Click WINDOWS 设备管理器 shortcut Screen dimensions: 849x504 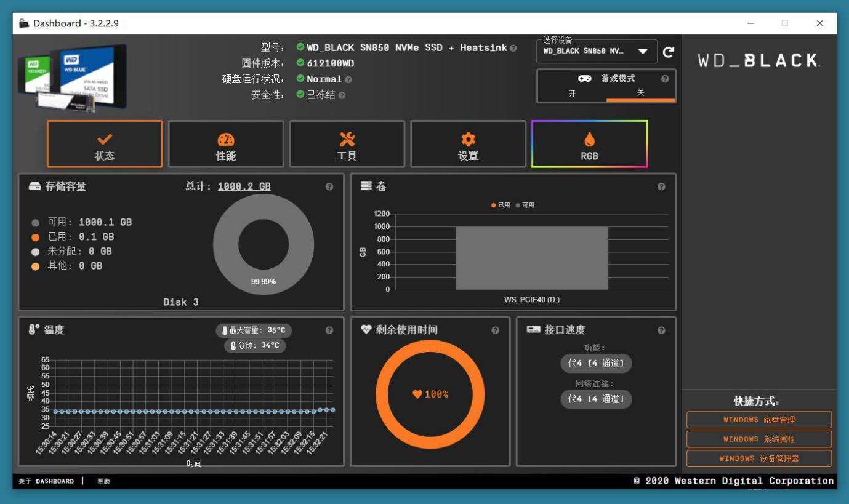759,458
